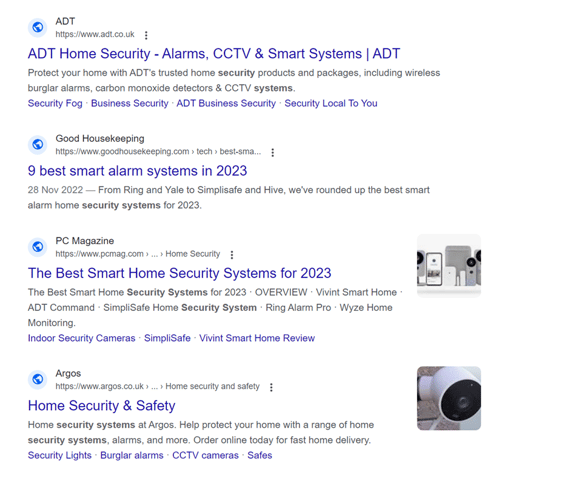570x478 pixels.
Task: Follow the ADT Business Security sitelink
Action: point(226,104)
